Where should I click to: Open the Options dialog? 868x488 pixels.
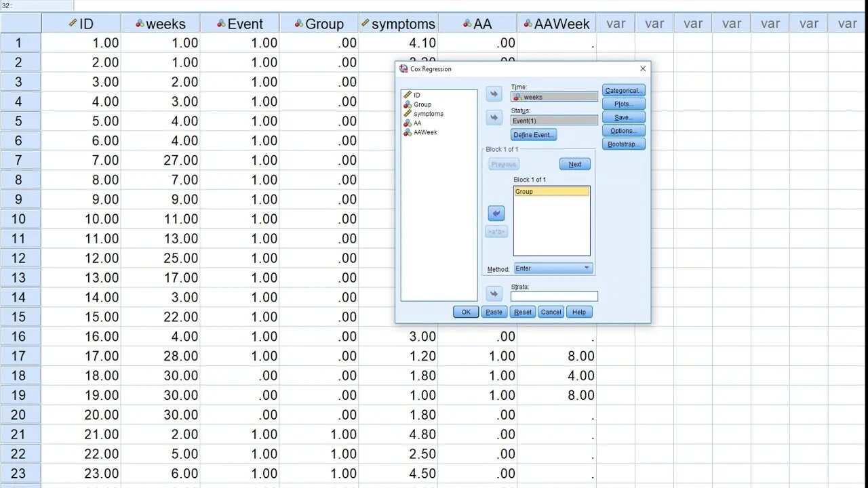coord(623,131)
